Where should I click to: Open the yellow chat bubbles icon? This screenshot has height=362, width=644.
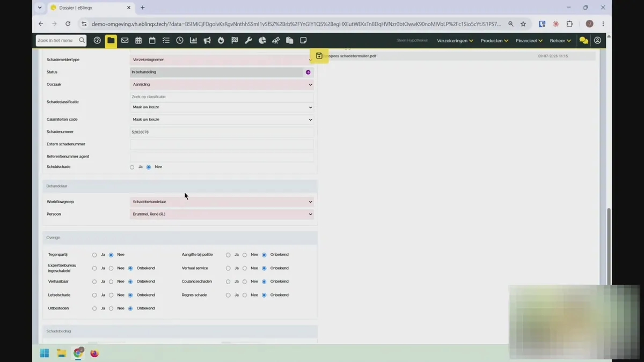pyautogui.click(x=583, y=41)
